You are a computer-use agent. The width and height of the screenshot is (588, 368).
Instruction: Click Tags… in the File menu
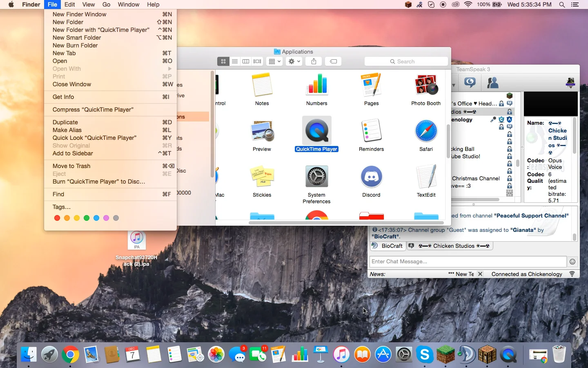click(110, 207)
